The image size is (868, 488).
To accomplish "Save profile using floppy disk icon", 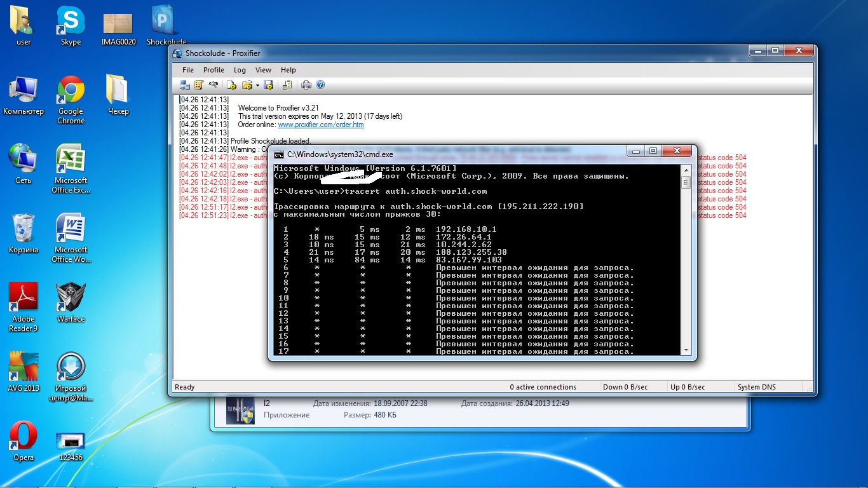I will [268, 85].
